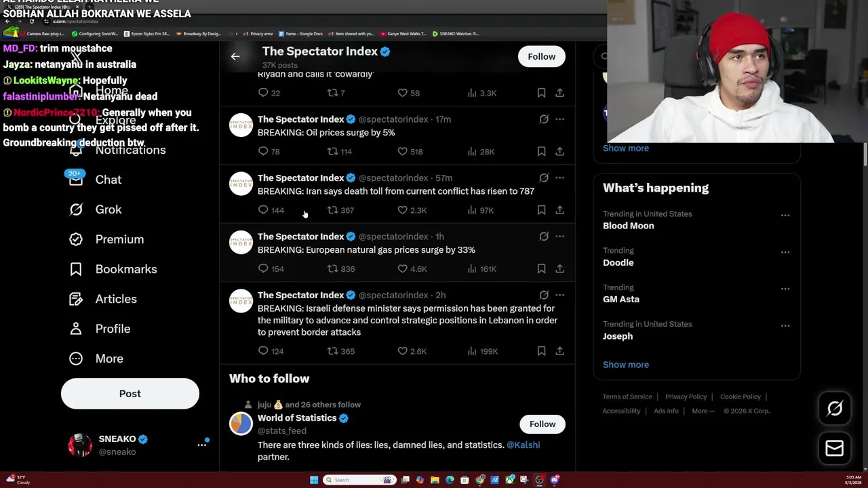
Task: Open Windows Start menu on taskbar
Action: (x=314, y=480)
